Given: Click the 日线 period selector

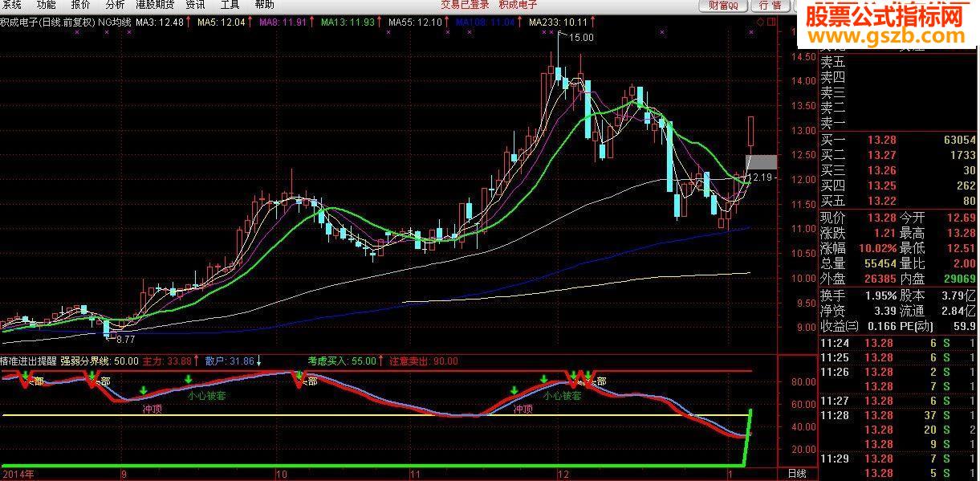Looking at the screenshot, I should [796, 475].
